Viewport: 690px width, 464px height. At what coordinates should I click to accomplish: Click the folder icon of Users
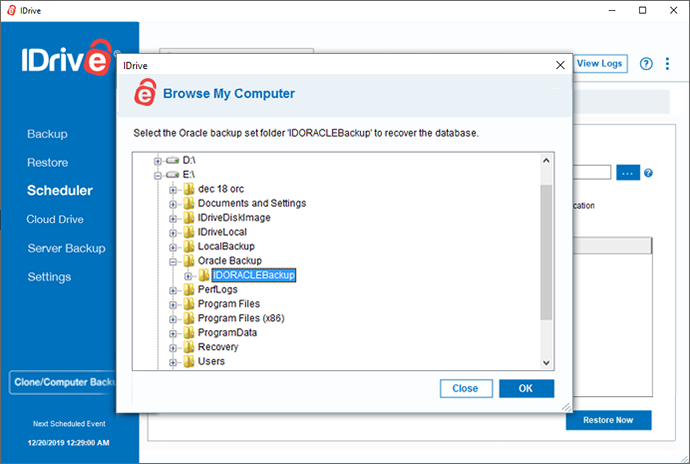189,361
